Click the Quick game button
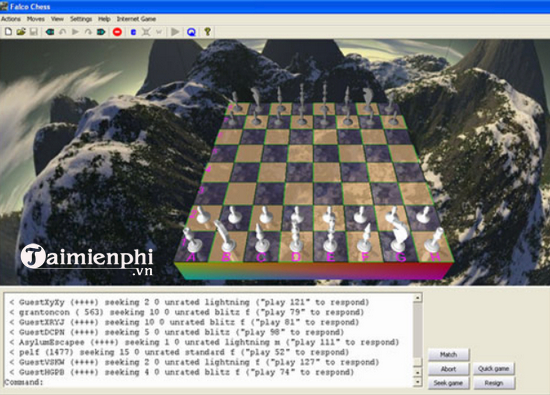 [x=494, y=369]
